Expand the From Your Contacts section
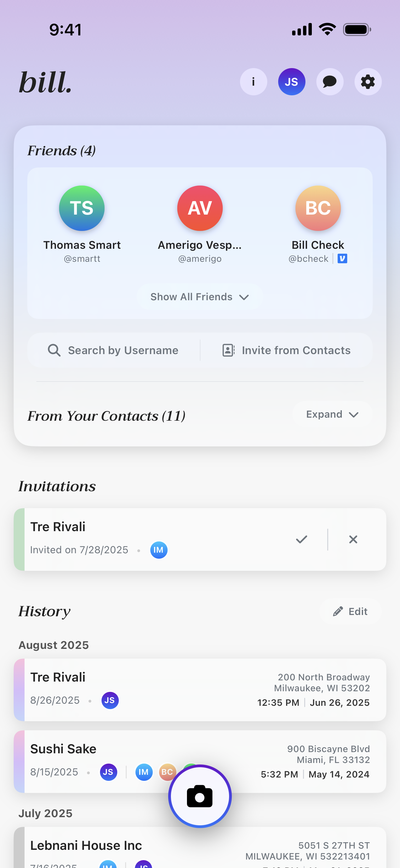Screen dimensions: 400x868 (x=332, y=414)
